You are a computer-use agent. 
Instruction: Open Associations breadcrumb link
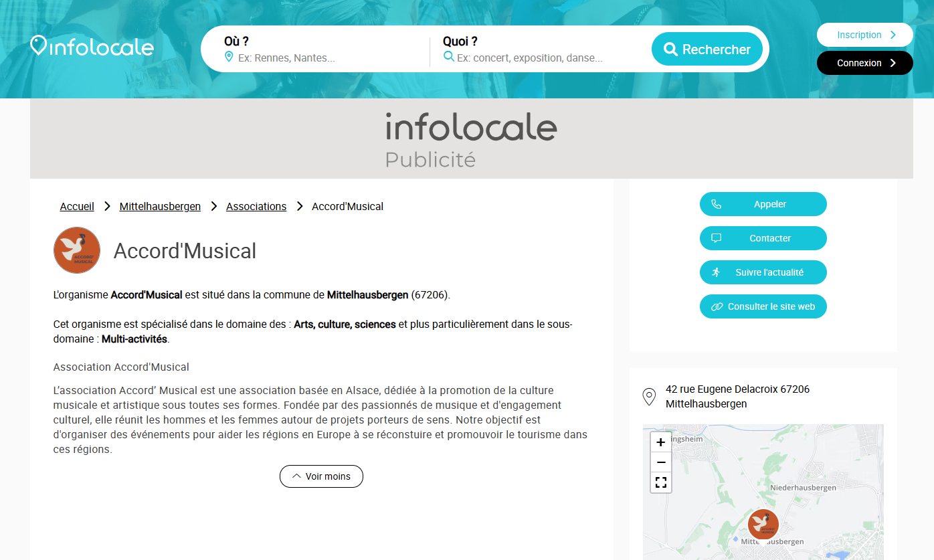point(256,206)
